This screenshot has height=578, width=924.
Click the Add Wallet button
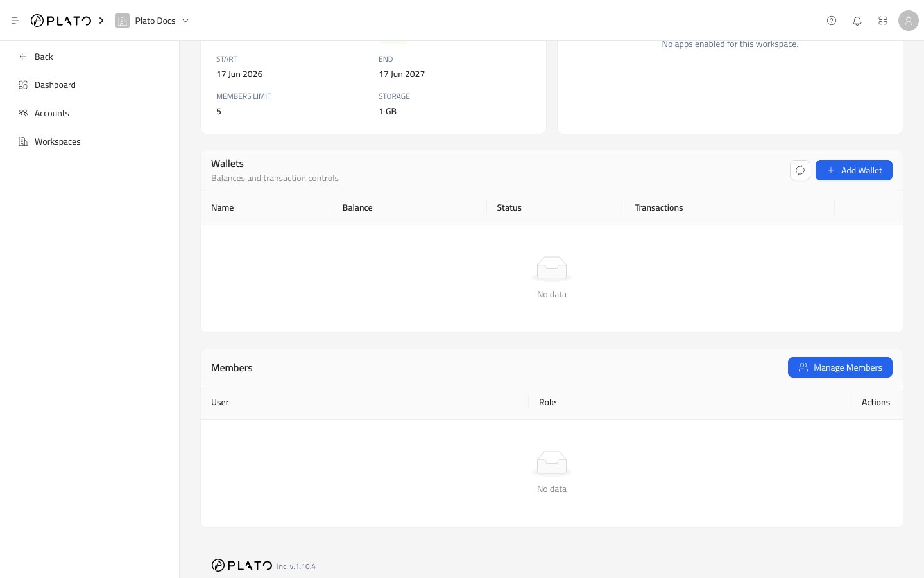(x=854, y=170)
